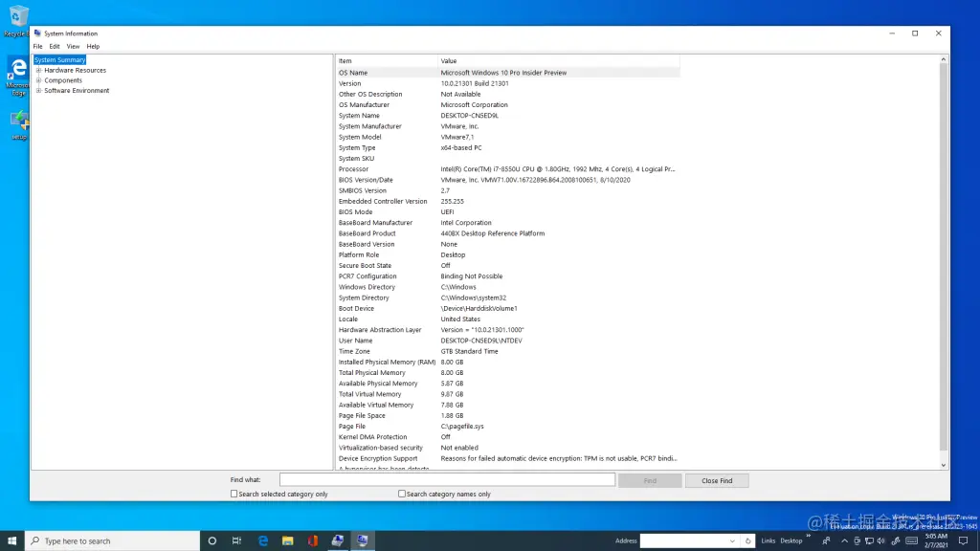
Task: Select the Software Environment tree label
Action: (77, 90)
